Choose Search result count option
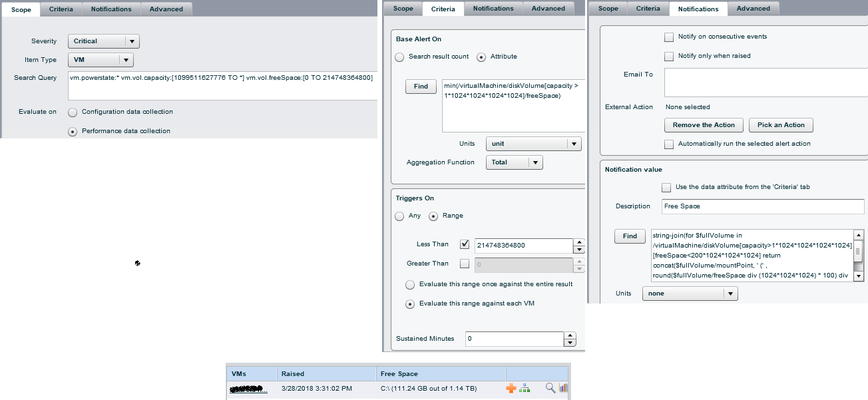 point(399,57)
